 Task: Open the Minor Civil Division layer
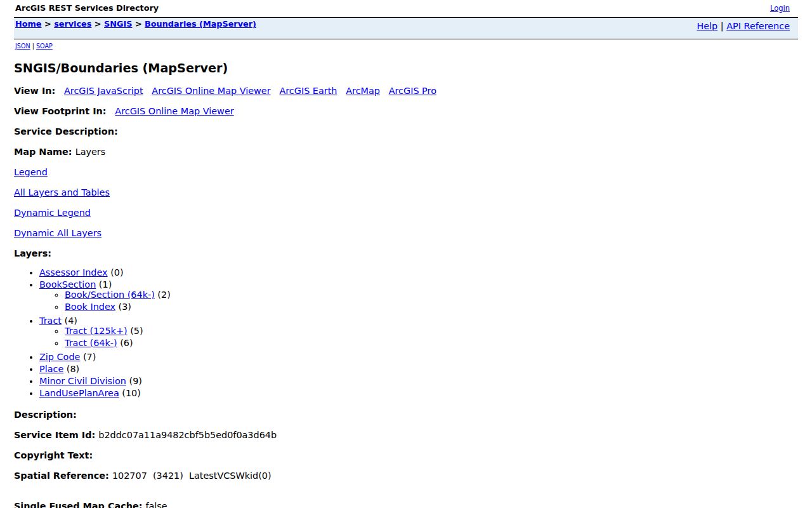coord(82,381)
